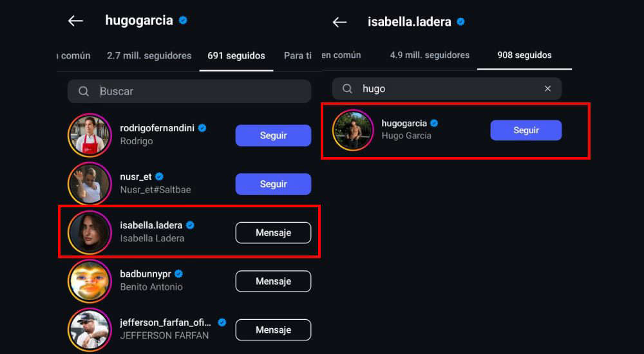Viewport: 644px width, 354px height.
Task: Open hugogarcia avatar in search results
Action: pos(353,130)
